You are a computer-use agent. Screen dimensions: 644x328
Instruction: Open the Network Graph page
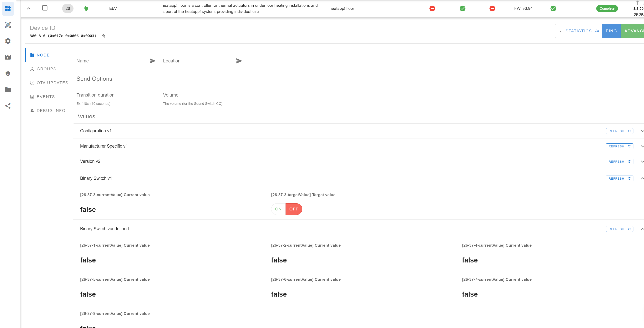pyautogui.click(x=8, y=106)
